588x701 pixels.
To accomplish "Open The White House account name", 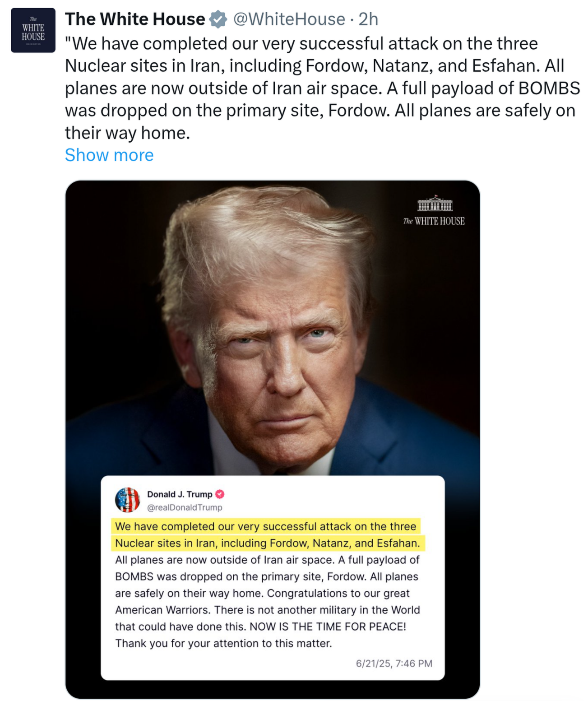I will (135, 19).
